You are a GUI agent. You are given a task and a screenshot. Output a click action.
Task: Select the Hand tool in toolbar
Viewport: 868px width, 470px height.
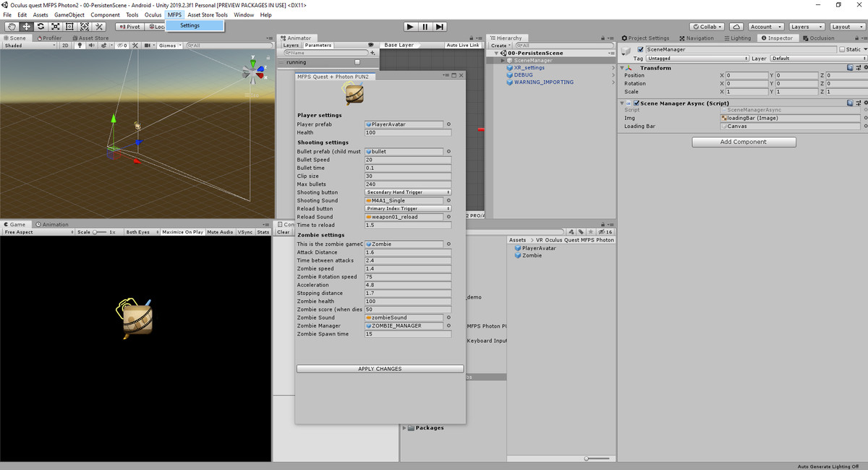click(x=12, y=27)
